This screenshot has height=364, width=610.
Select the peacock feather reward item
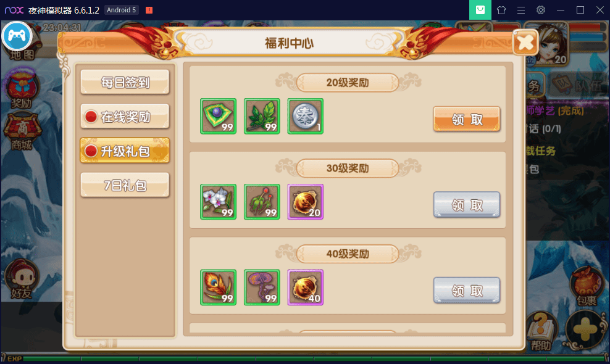click(218, 287)
